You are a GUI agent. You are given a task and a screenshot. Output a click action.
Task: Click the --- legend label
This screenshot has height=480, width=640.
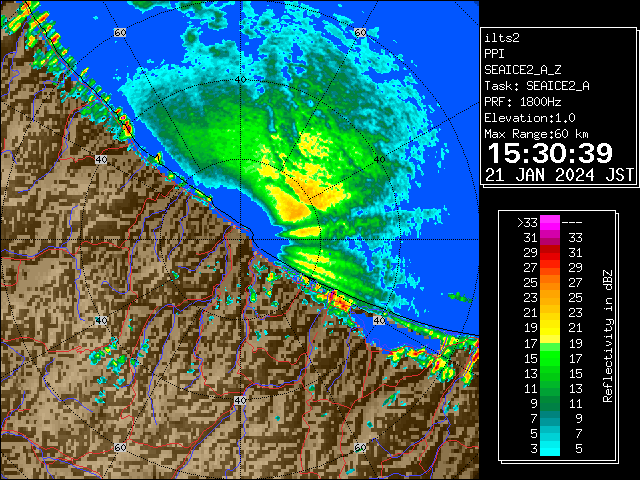point(572,223)
